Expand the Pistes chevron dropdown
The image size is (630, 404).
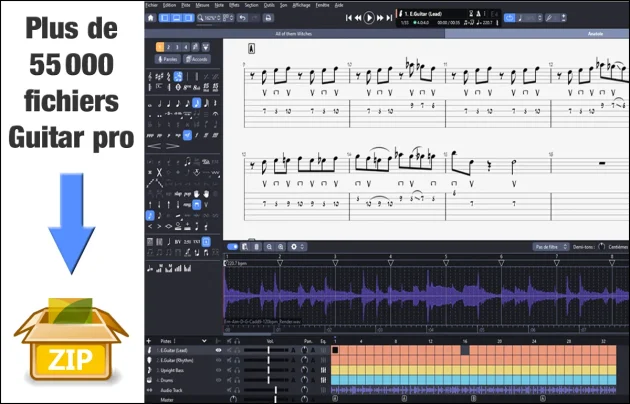pyautogui.click(x=204, y=341)
